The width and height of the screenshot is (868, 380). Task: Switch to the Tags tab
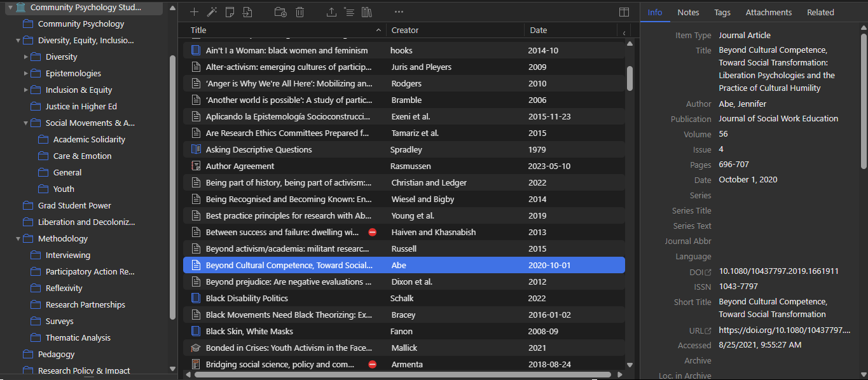click(x=722, y=12)
